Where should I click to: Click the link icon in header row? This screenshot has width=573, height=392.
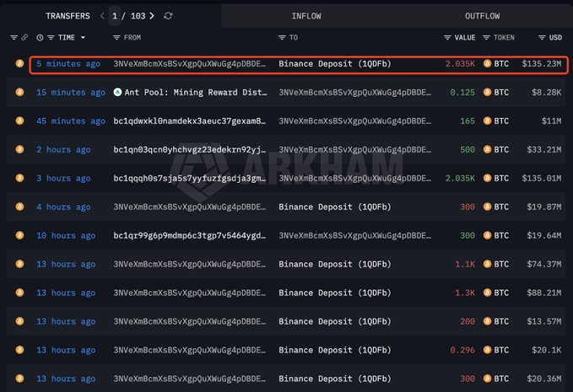point(24,38)
